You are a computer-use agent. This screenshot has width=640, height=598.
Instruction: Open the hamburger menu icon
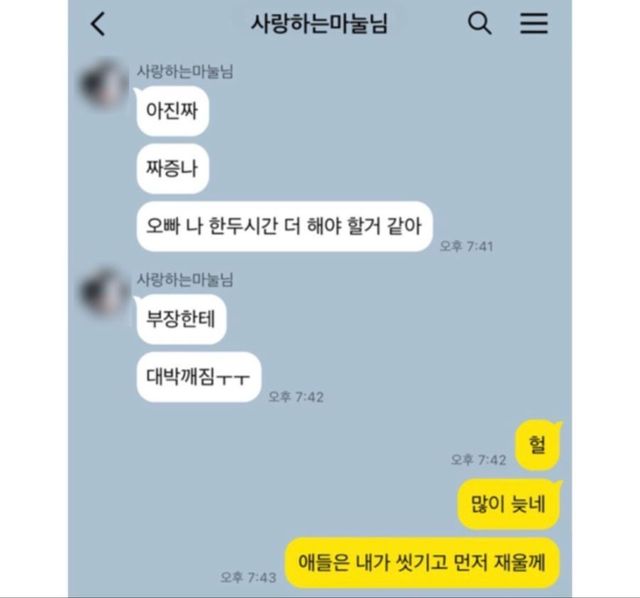click(x=534, y=23)
